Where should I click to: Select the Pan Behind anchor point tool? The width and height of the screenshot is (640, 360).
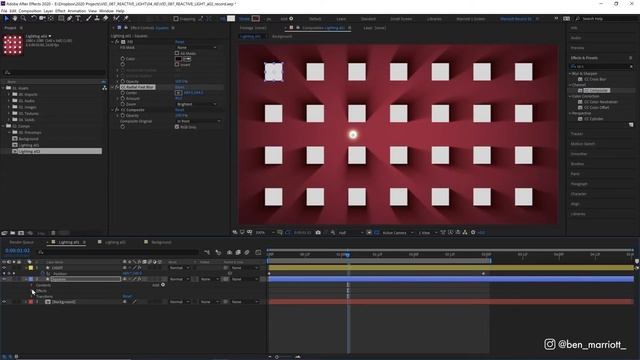51,18
